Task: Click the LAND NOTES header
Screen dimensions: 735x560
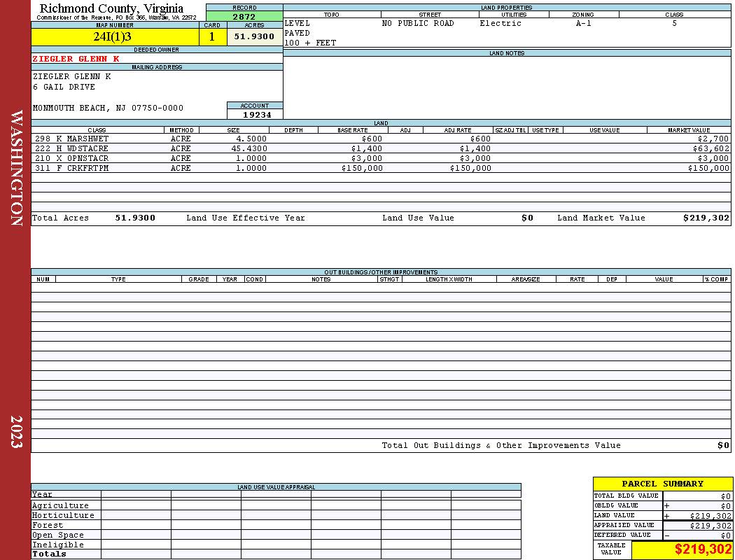Action: coord(507,53)
